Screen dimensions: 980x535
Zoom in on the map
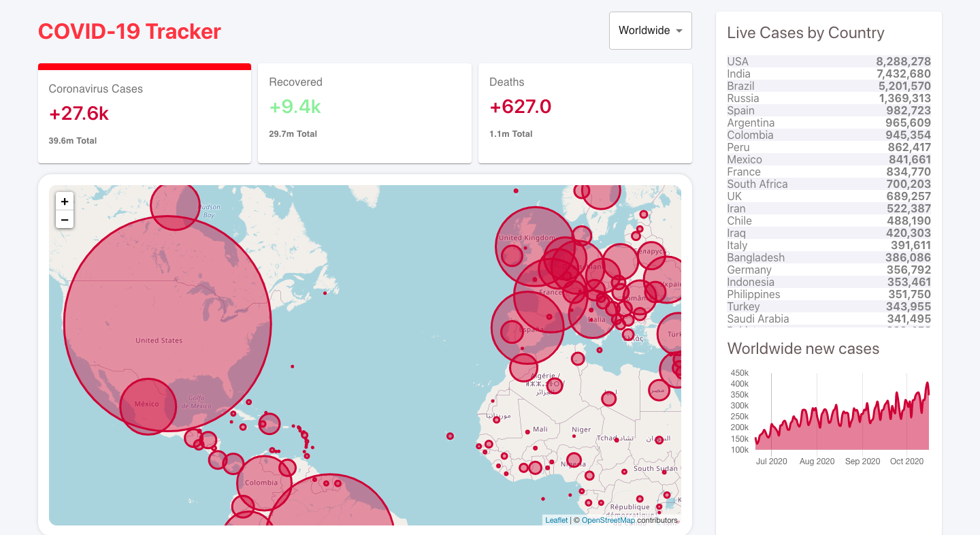tap(65, 201)
